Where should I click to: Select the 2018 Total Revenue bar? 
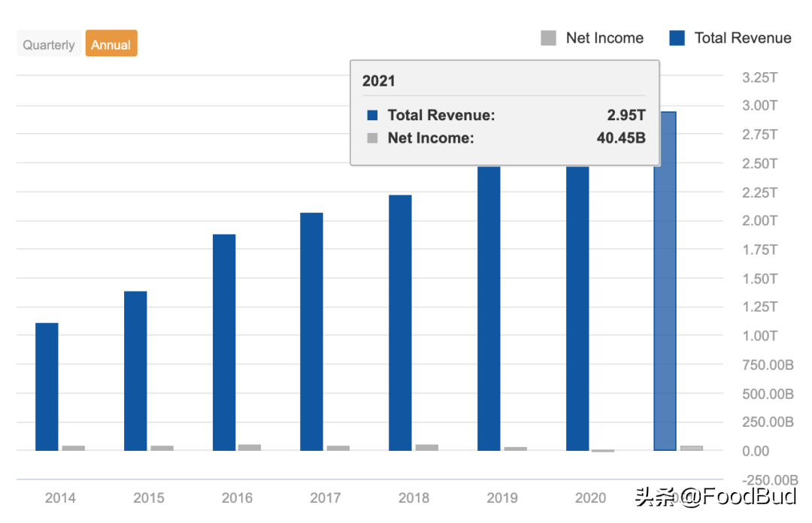pos(400,322)
